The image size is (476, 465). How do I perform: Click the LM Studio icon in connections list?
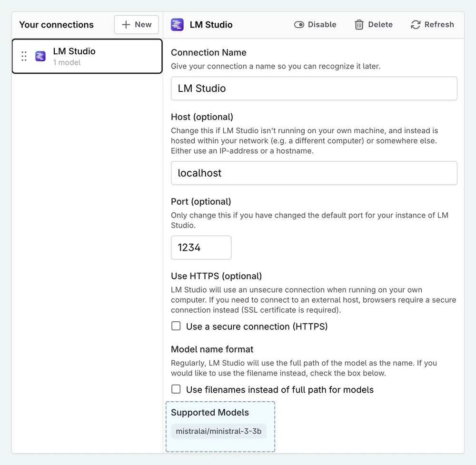click(x=40, y=56)
